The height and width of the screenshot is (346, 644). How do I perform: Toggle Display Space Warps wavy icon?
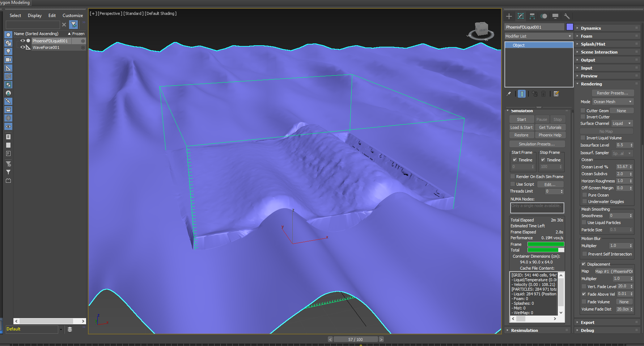(8, 76)
